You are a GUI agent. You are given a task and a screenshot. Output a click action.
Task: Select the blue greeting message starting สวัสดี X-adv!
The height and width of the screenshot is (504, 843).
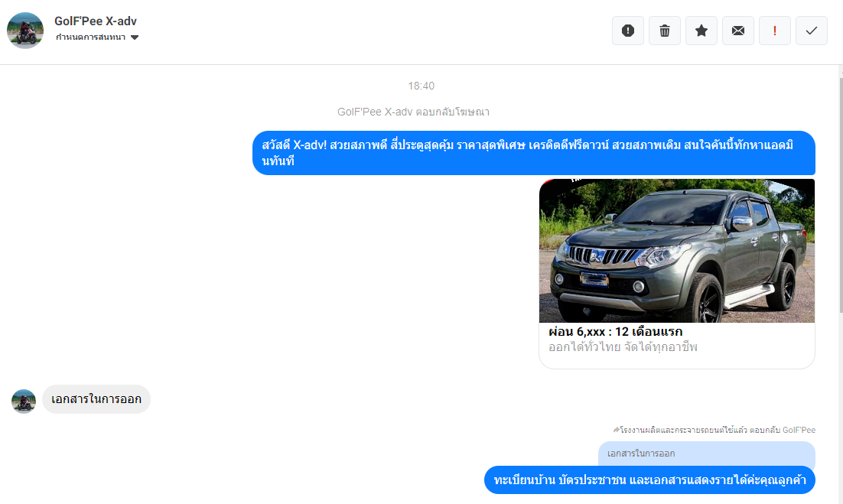coord(534,153)
